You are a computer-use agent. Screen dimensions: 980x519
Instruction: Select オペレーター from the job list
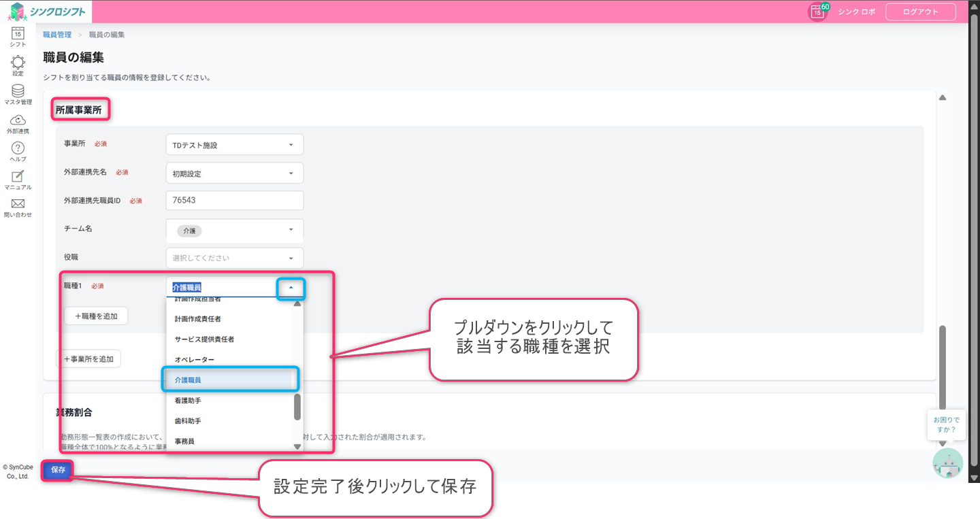coord(195,359)
